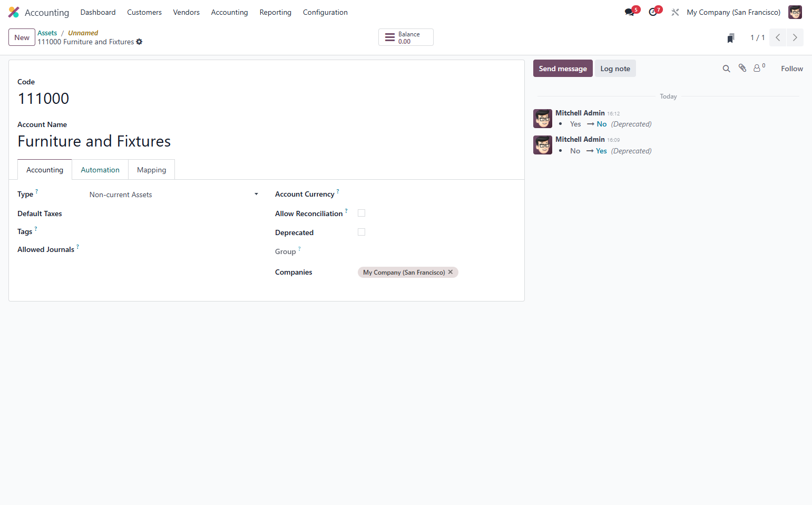Go to Assets breadcrumb link
Image resolution: width=812 pixels, height=505 pixels.
pos(47,33)
